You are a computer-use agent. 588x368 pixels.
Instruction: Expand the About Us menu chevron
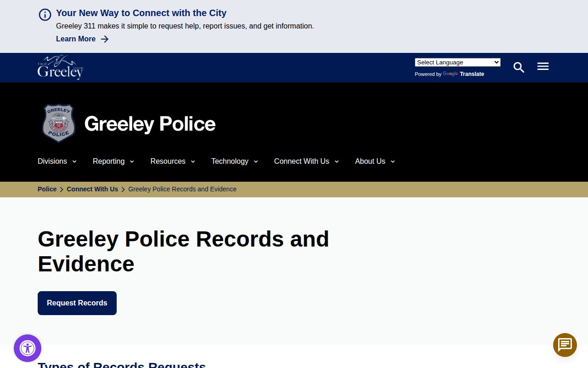pos(393,161)
